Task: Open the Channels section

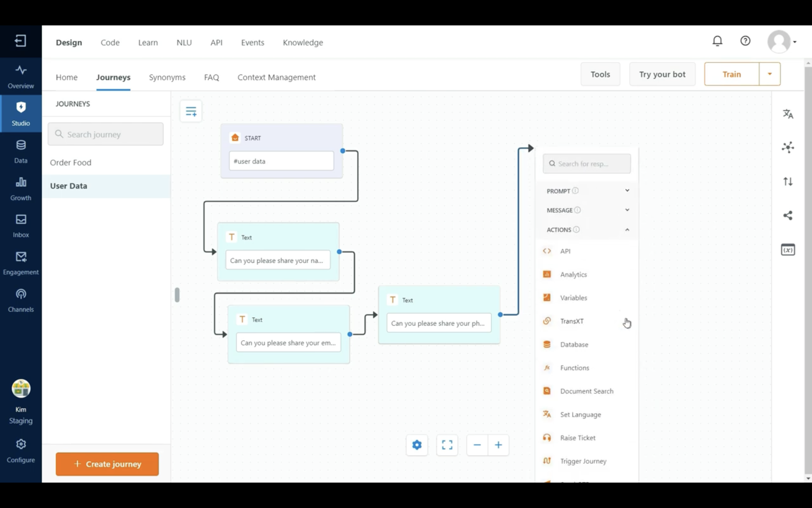Action: point(21,300)
